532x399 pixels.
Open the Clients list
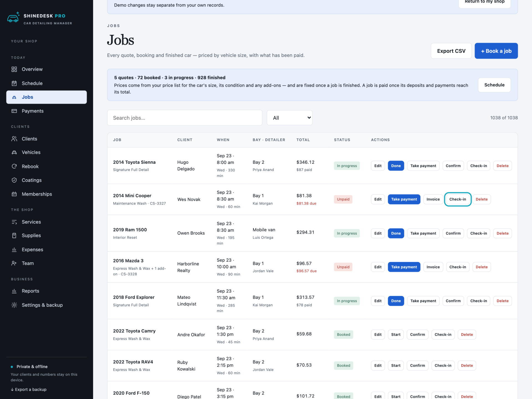47,139
